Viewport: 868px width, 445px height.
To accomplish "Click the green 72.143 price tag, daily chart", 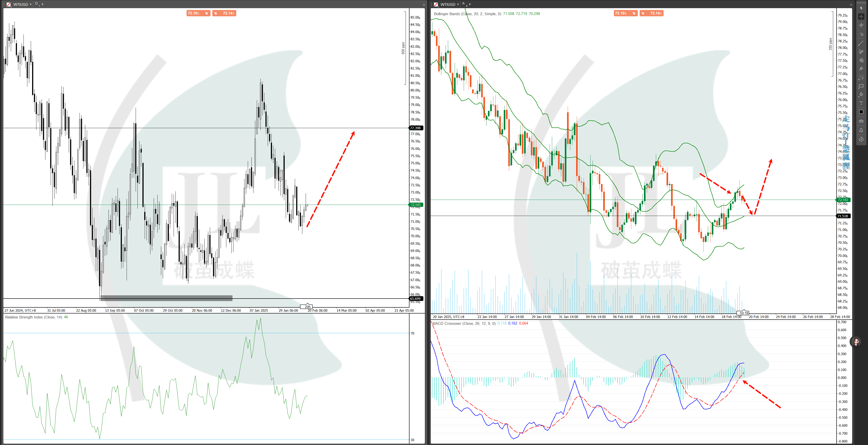I will tap(416, 205).
